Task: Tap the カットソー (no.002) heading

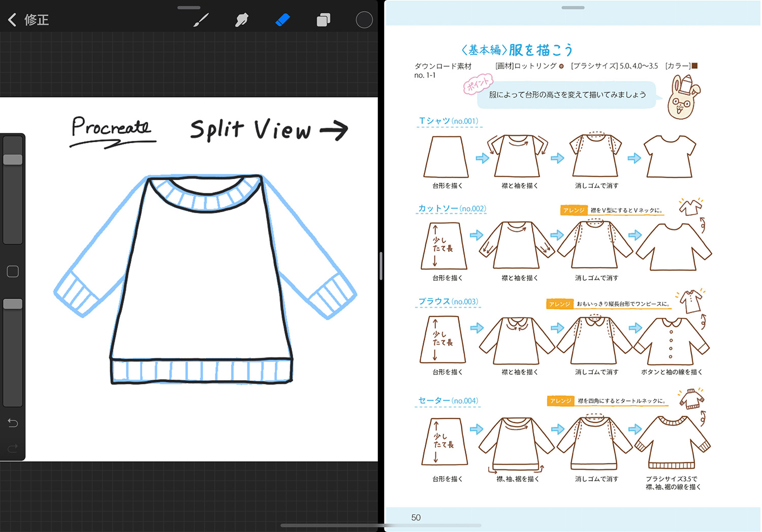Action: [x=452, y=209]
